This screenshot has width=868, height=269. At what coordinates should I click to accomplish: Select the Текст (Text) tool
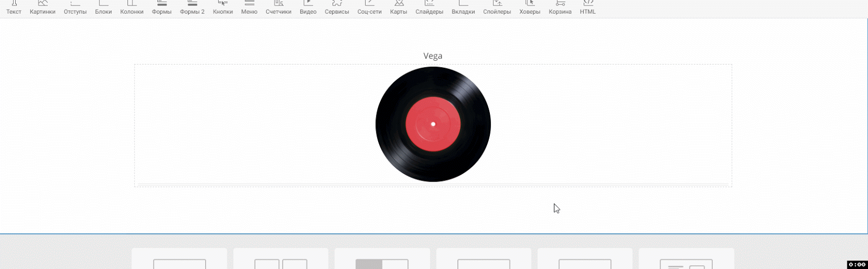click(14, 8)
